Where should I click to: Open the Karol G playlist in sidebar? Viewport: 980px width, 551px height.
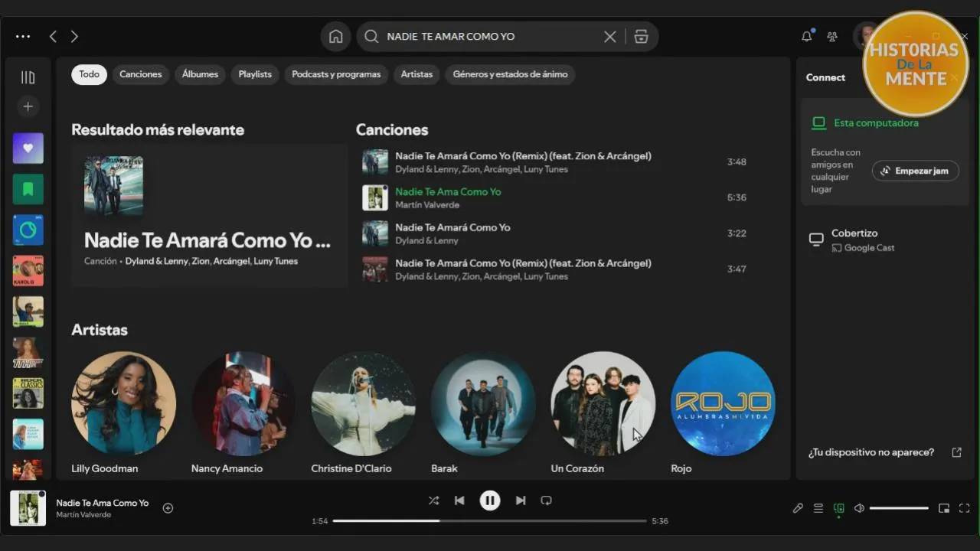[28, 271]
